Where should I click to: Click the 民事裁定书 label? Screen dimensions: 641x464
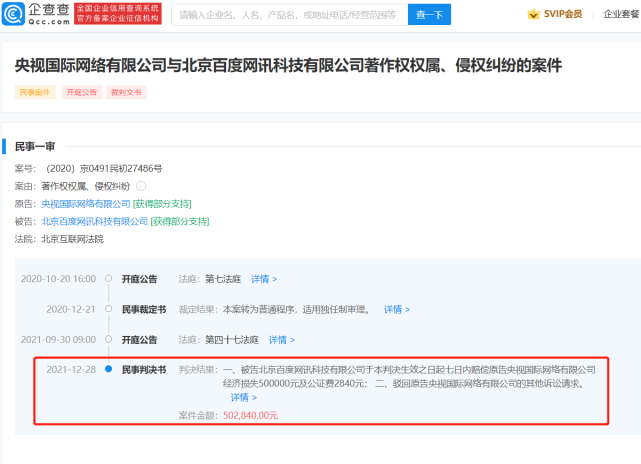144,309
